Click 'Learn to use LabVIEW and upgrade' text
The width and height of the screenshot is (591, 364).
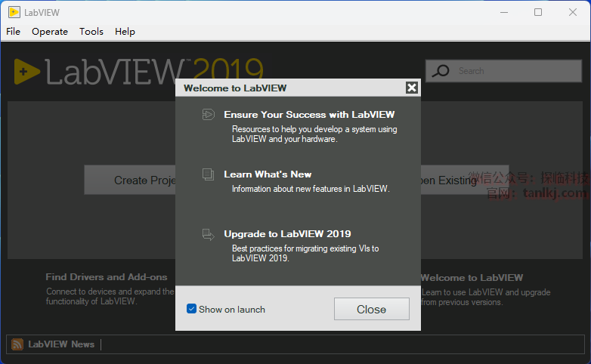[x=485, y=297]
